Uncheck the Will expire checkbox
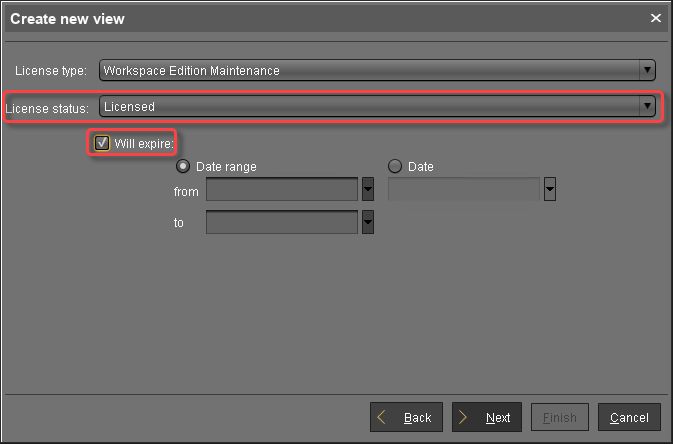This screenshot has height=444, width=673. [102, 143]
